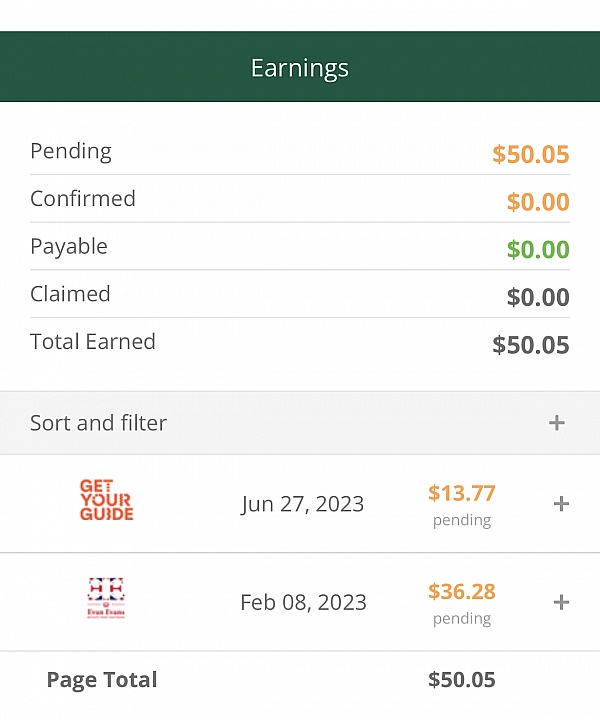
Task: Select the Pending earnings row label
Action: pos(71,151)
